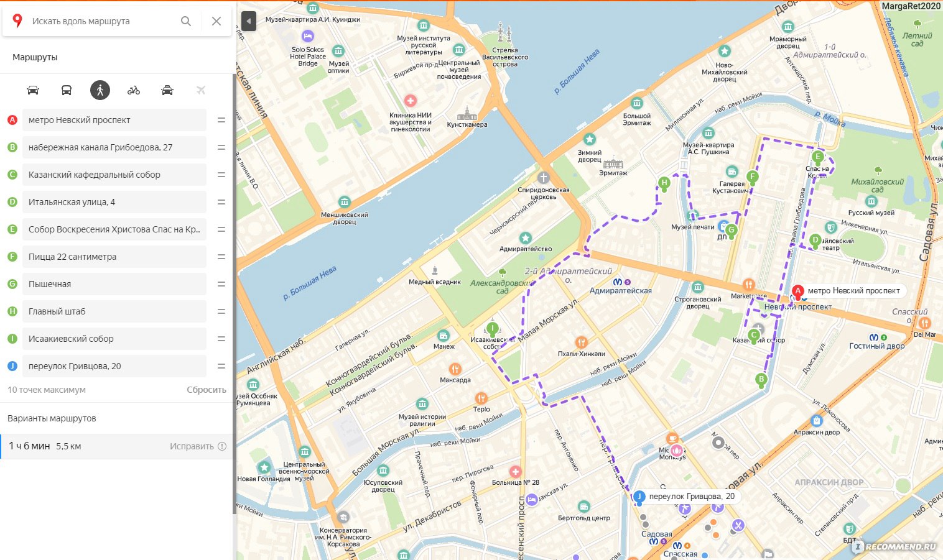
Task: Edit waypoint G Пышечная
Action: 114,284
